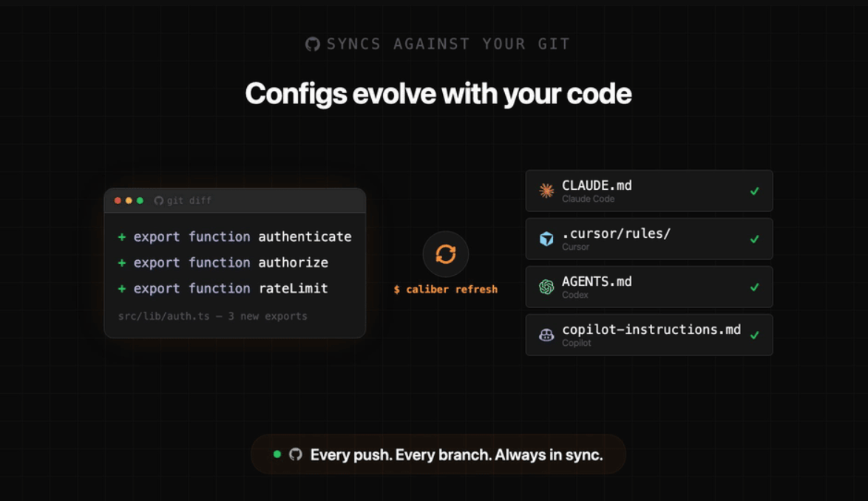Click the green maximize dot in git diff window

tap(140, 201)
